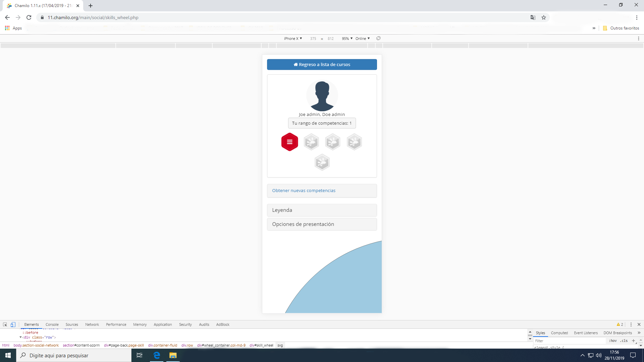Click the 375 width field

click(313, 39)
